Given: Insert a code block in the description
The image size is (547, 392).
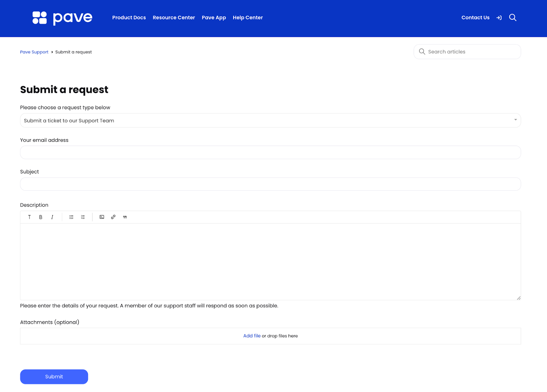Looking at the screenshot, I should click(102, 217).
